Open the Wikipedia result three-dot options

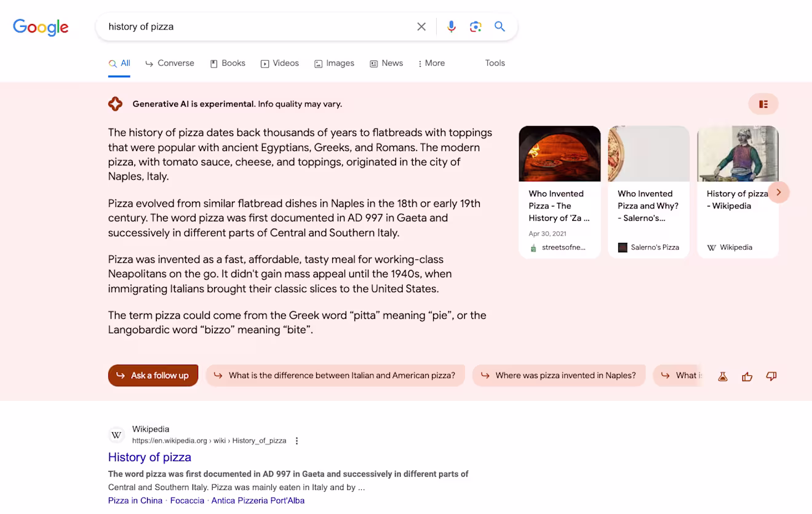(297, 441)
